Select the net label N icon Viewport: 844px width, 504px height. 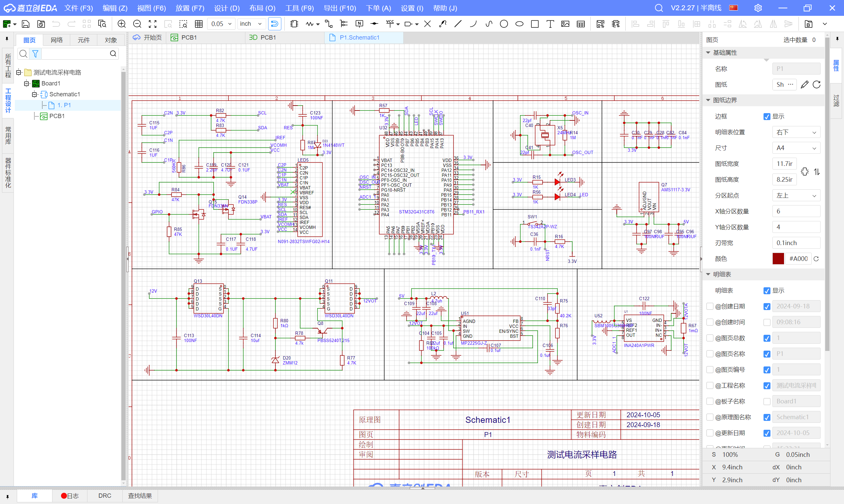(359, 24)
